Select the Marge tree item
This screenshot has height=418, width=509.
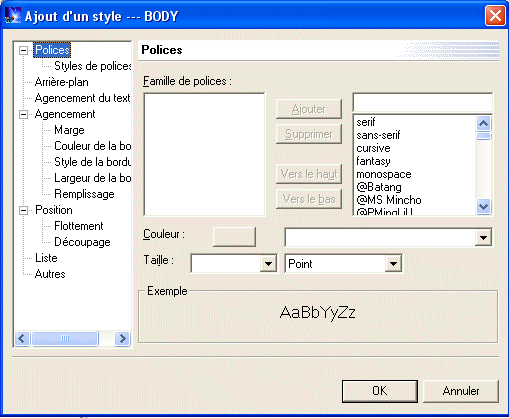(69, 130)
